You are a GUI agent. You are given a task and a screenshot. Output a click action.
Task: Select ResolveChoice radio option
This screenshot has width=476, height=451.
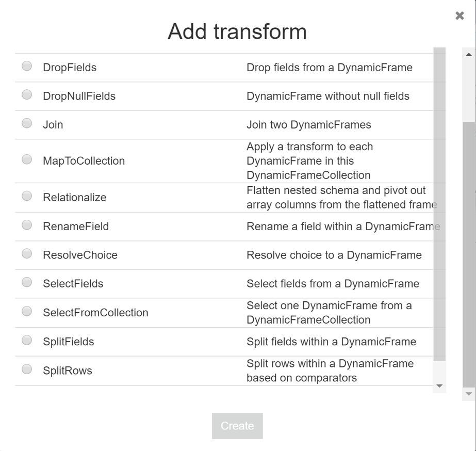(27, 254)
